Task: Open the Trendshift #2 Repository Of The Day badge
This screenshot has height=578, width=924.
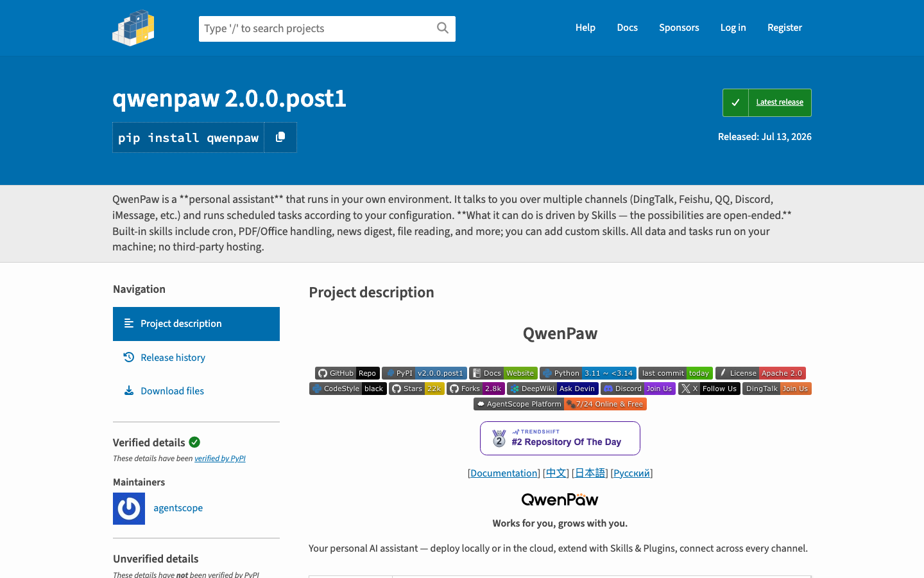Action: point(560,438)
